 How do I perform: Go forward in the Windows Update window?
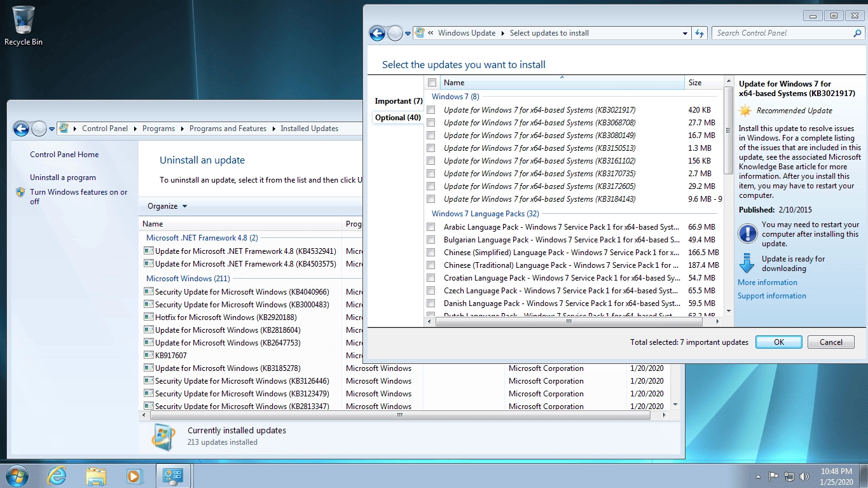395,34
